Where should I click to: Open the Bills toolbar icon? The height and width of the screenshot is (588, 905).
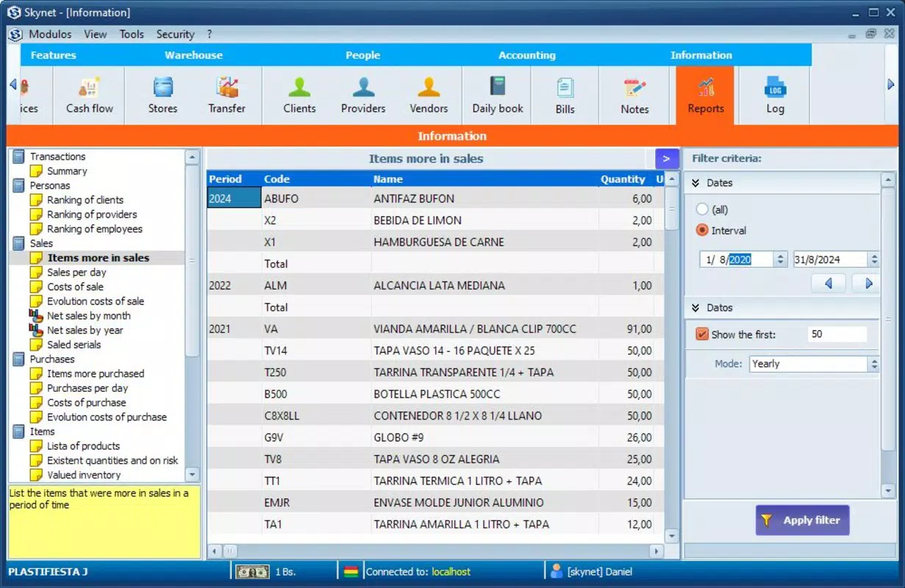click(x=565, y=96)
